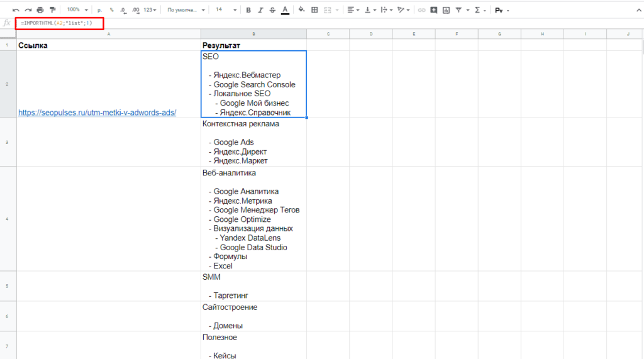Open the 123 number format menu
The height and width of the screenshot is (359, 644).
pyautogui.click(x=150, y=10)
